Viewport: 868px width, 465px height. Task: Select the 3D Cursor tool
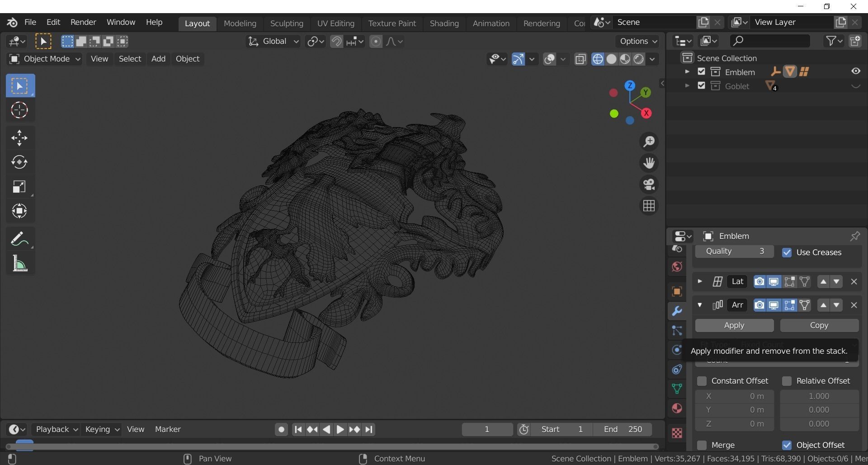click(x=19, y=110)
